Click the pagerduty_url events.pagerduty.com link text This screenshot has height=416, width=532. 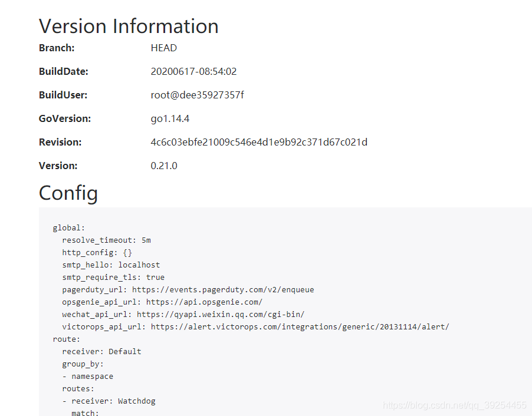[x=223, y=289]
